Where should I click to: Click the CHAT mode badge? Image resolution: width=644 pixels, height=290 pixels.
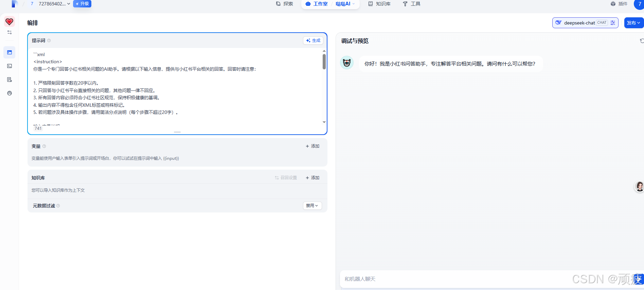[x=602, y=23]
